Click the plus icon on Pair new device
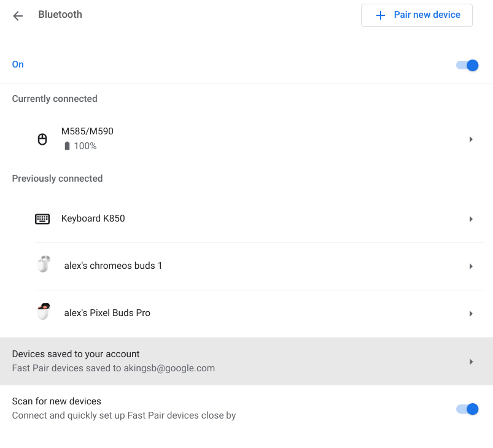The image size is (493, 448). click(x=381, y=15)
